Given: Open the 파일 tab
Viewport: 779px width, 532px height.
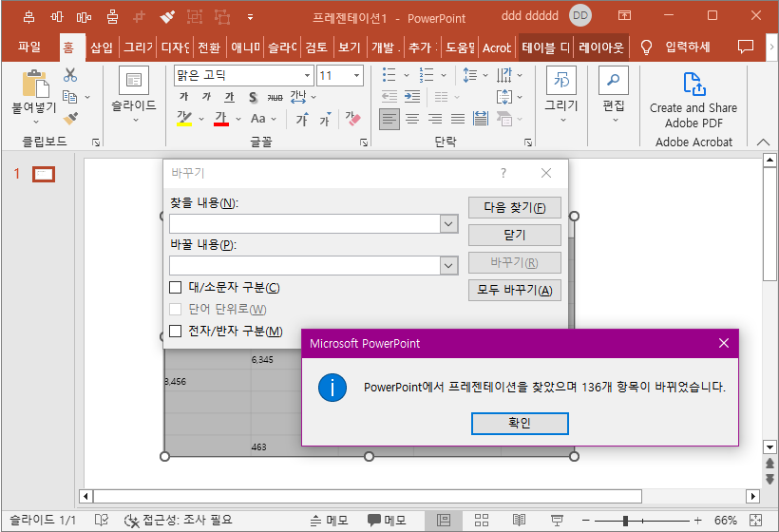Looking at the screenshot, I should [x=29, y=47].
